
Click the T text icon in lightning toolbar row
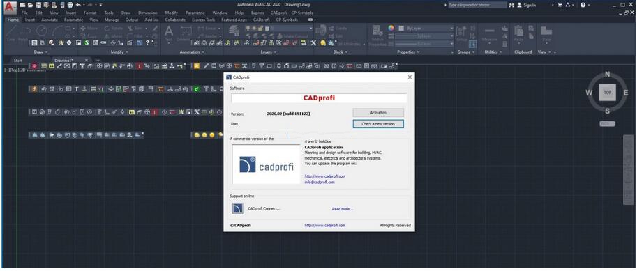pos(77,89)
